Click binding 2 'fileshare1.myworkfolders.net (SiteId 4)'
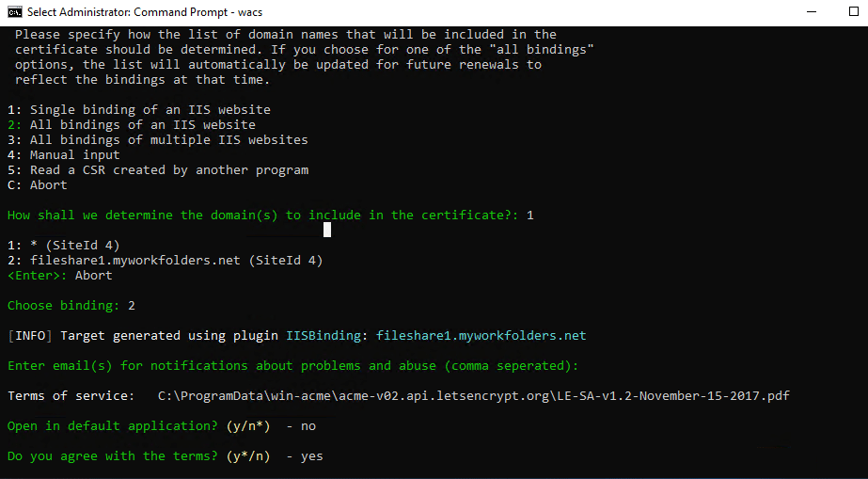 [165, 261]
